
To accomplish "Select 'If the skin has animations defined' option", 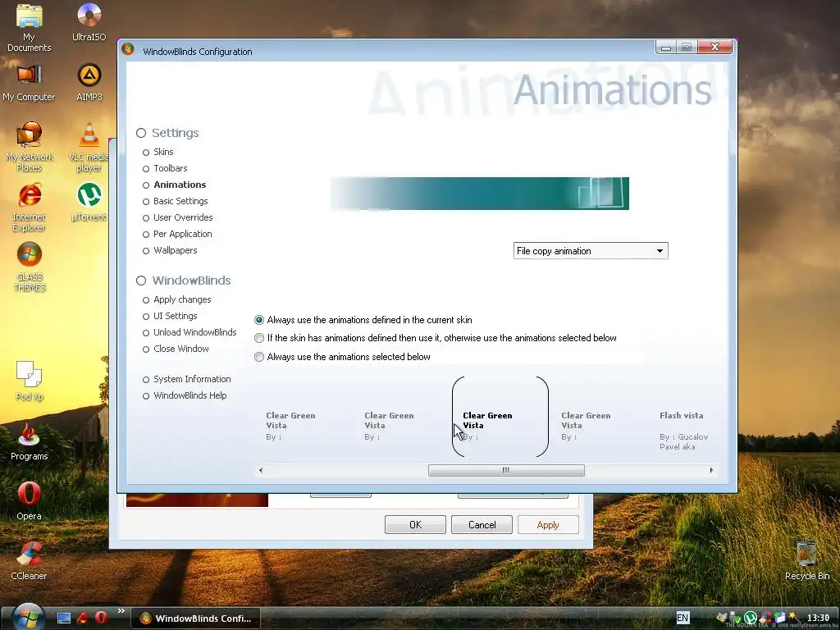I will tap(436, 338).
